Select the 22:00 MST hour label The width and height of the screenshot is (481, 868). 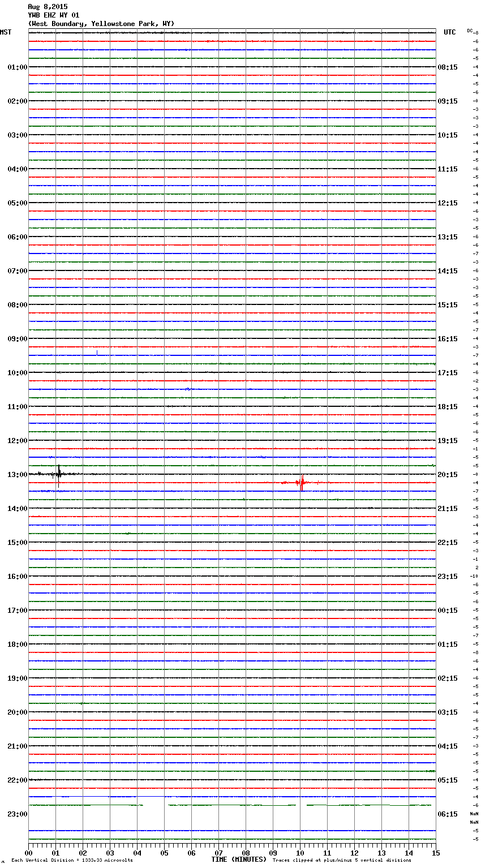point(18,780)
